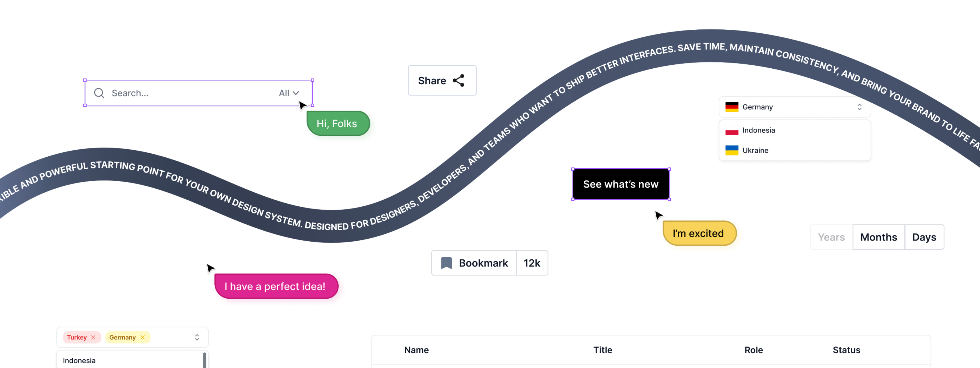Screen dimensions: 980x368
Task: Click the Indonesia flag icon
Action: click(x=732, y=130)
